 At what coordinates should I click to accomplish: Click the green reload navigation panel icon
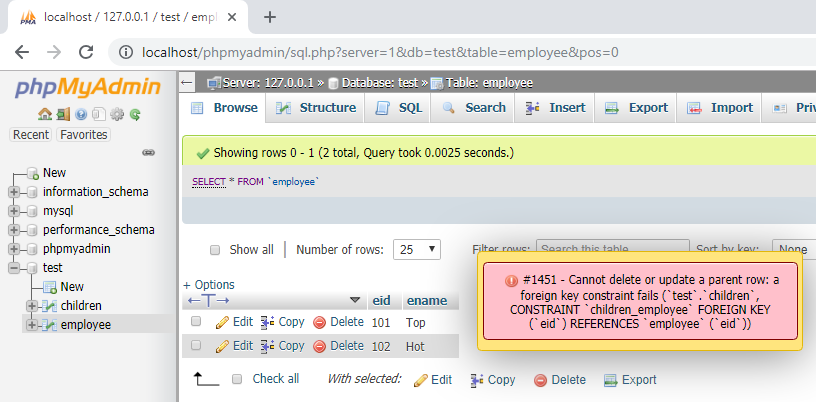pos(134,115)
